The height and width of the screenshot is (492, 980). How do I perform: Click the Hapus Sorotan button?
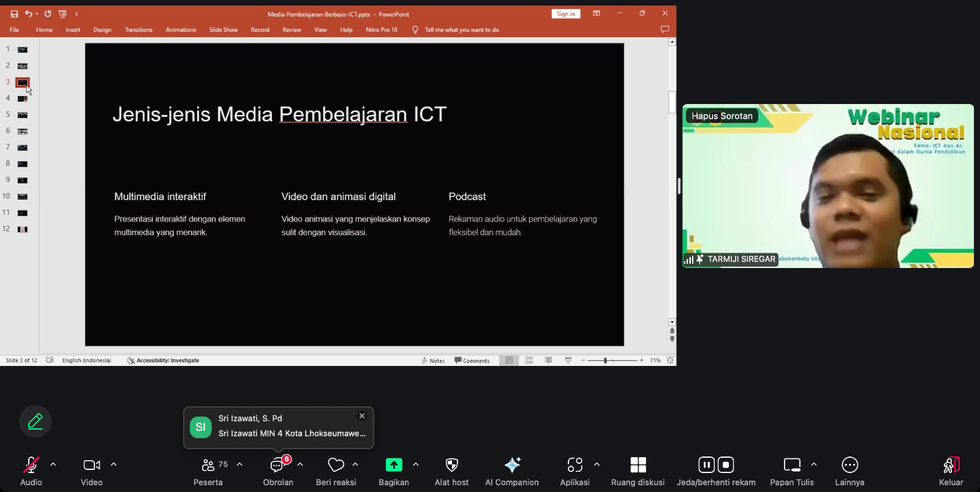click(722, 116)
